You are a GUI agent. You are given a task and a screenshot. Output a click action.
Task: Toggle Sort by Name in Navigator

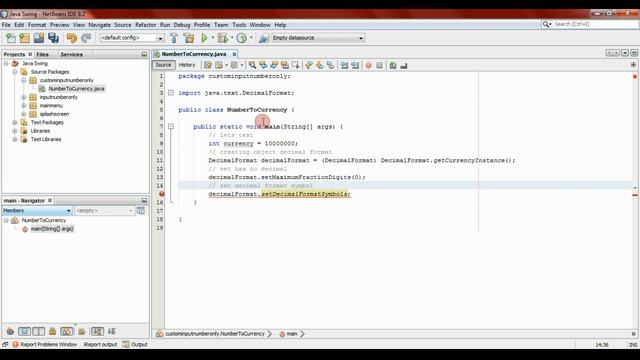(x=97, y=331)
